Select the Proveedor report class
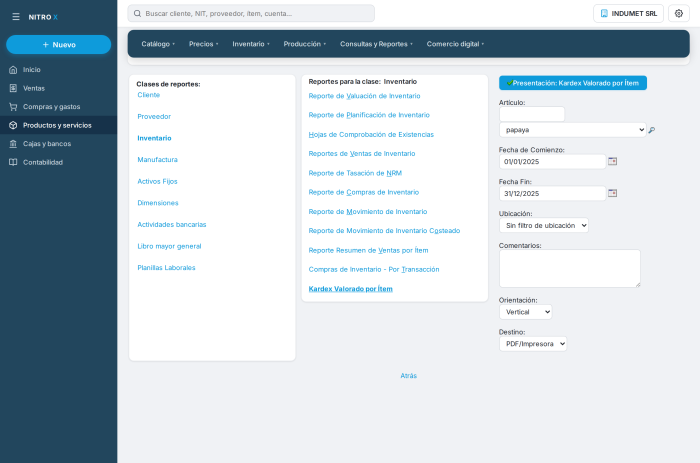The height and width of the screenshot is (463, 700). (x=154, y=116)
